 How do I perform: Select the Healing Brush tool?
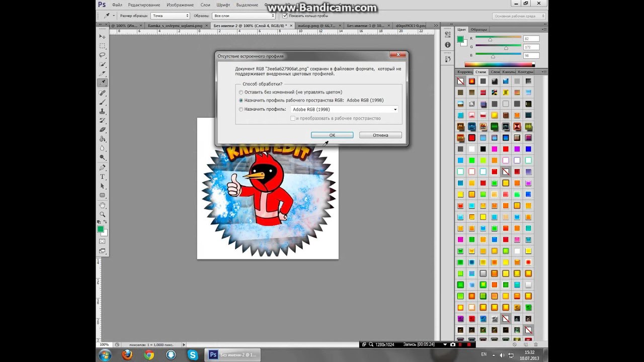(103, 93)
